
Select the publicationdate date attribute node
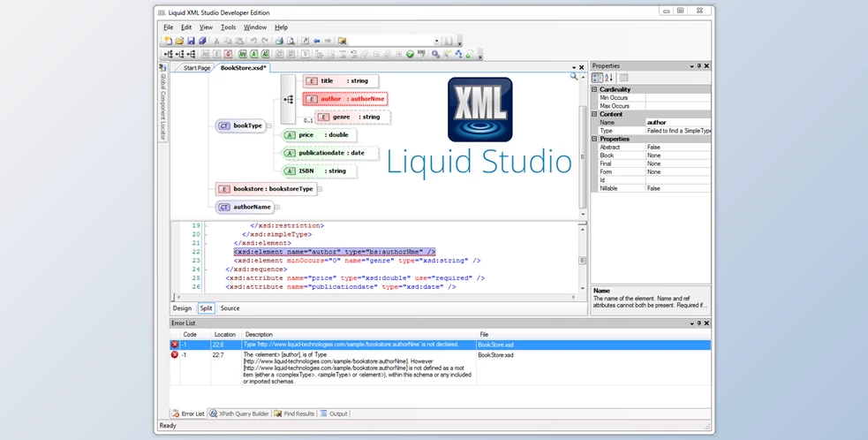tap(330, 153)
